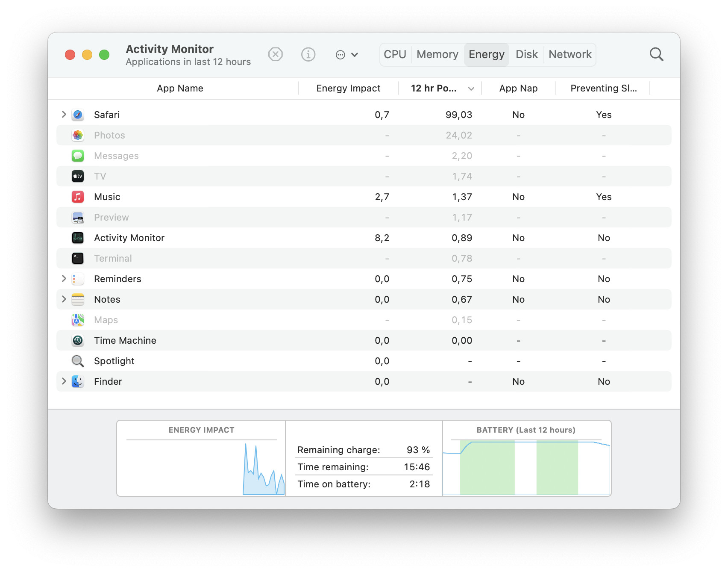Click Safari's 99,03 power value
Image resolution: width=728 pixels, height=572 pixels.
(x=459, y=115)
